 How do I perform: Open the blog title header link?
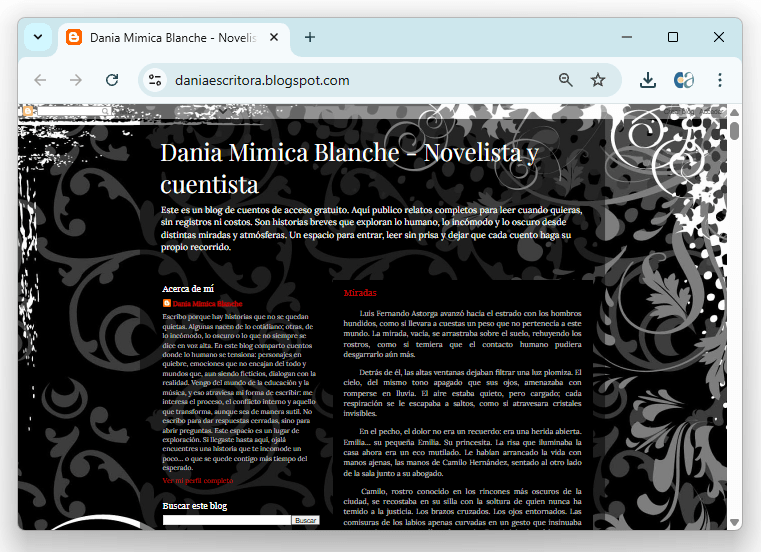pos(349,168)
